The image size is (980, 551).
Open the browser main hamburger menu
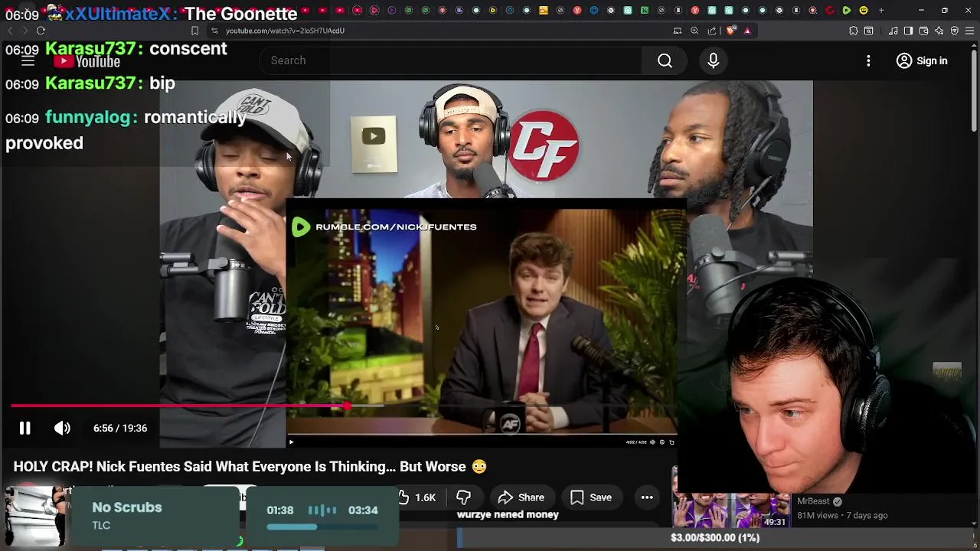click(x=970, y=31)
